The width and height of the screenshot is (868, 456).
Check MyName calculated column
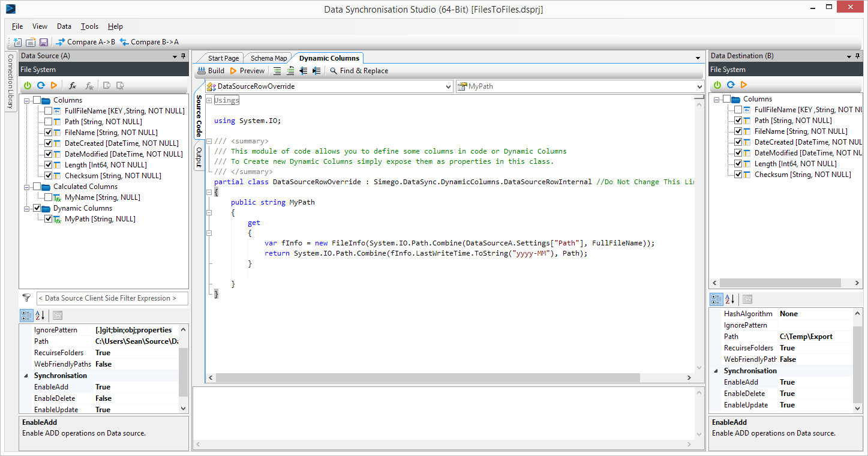(x=49, y=197)
